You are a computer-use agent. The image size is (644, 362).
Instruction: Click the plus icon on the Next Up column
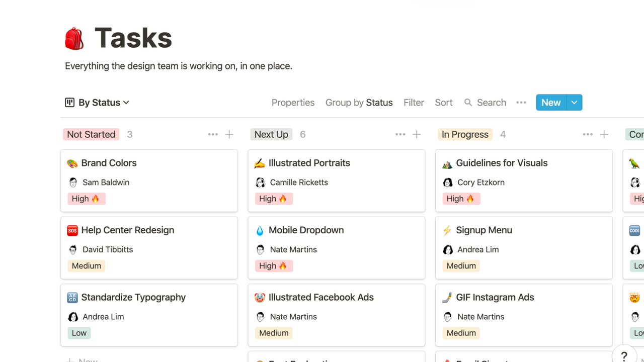point(417,134)
